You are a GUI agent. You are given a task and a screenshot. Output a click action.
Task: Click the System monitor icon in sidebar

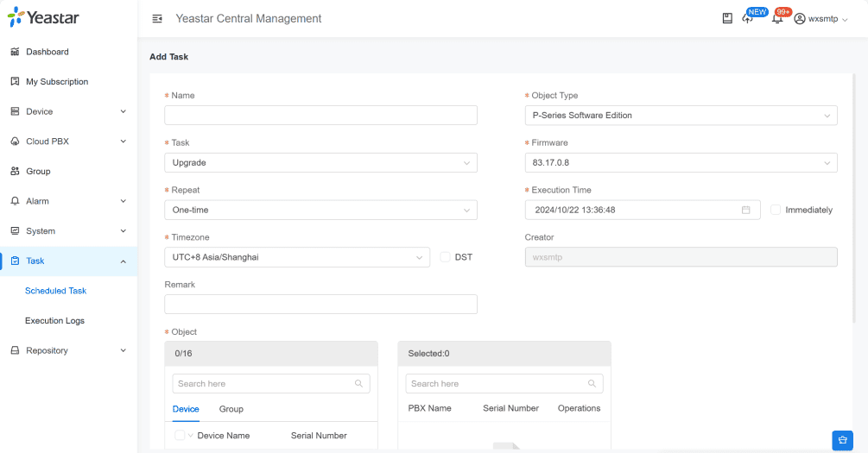point(15,231)
